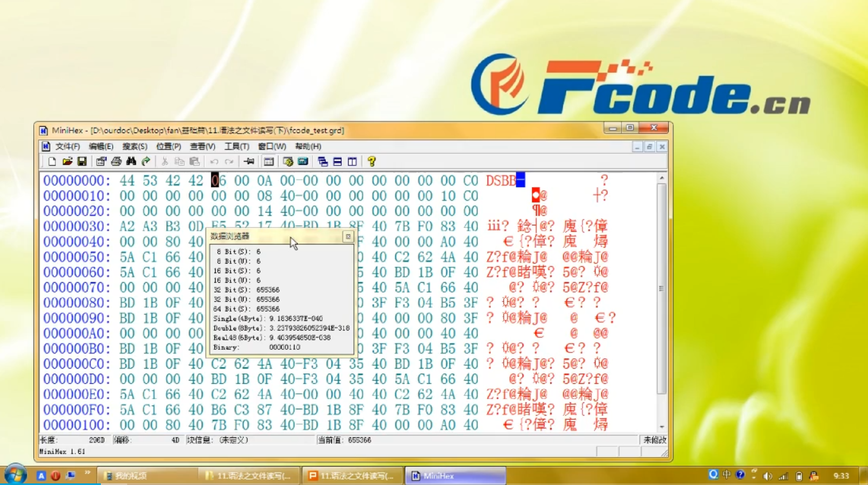Close the 数据浏览器 popup panel
Viewport: 868px width, 485px height.
point(348,237)
